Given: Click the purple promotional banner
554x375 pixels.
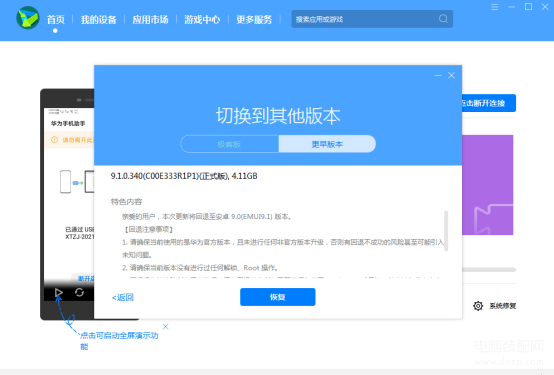Looking at the screenshot, I should point(488,185).
